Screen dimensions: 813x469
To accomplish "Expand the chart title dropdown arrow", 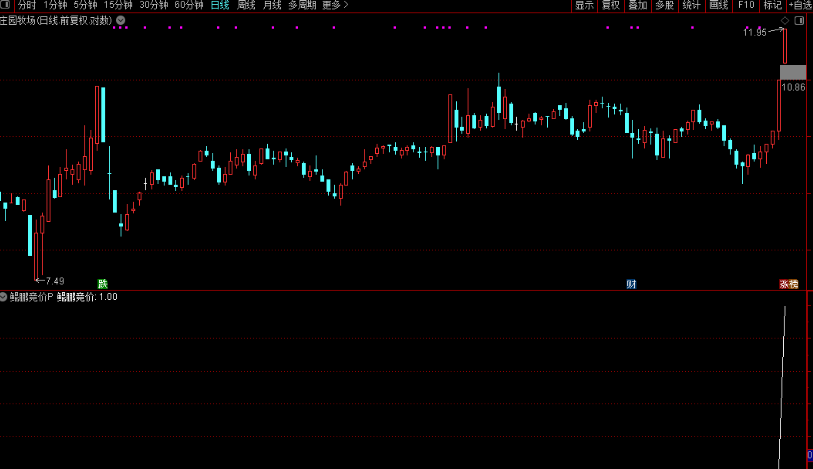I will [x=121, y=20].
